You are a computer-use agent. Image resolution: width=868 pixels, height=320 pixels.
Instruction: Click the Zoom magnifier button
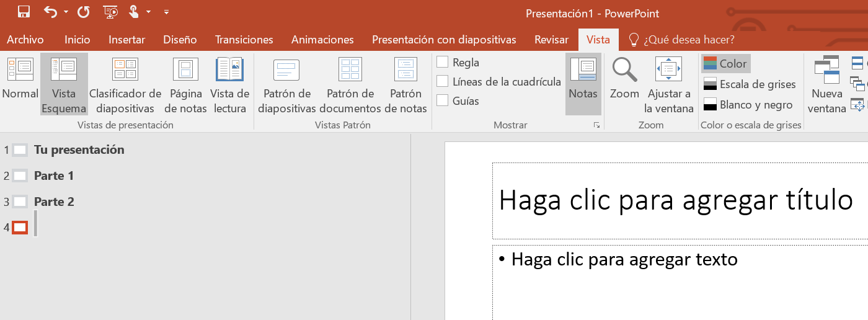click(x=624, y=79)
